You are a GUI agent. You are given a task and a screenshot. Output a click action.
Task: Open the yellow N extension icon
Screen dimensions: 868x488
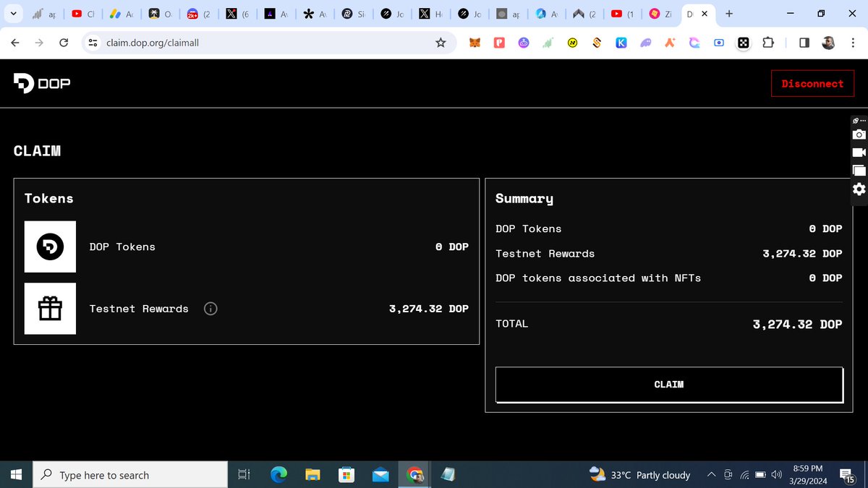pos(572,43)
